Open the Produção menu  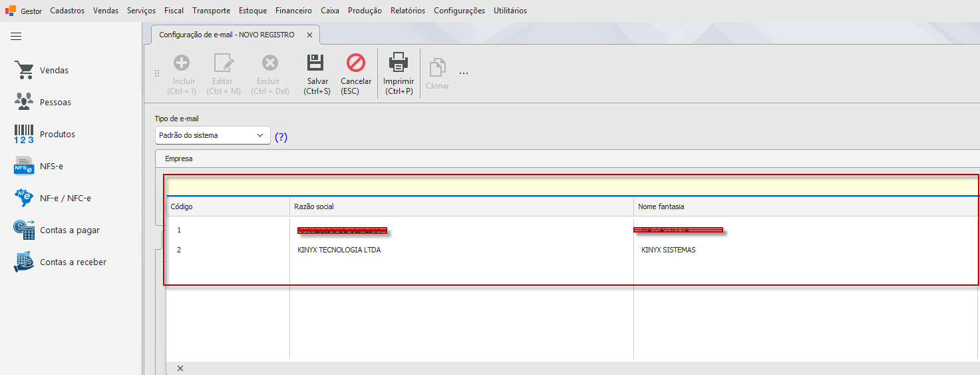(365, 11)
